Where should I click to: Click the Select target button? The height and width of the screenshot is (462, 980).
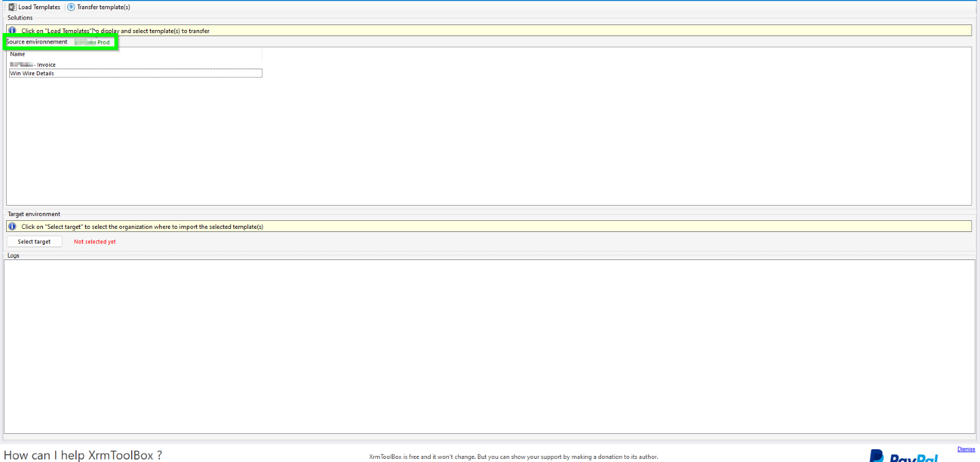coord(34,242)
